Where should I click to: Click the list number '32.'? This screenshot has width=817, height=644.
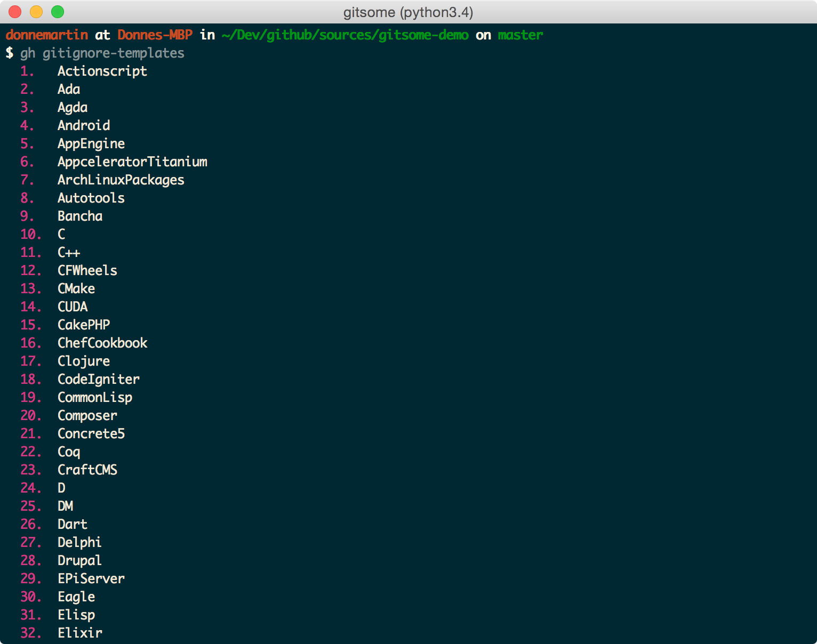pyautogui.click(x=31, y=633)
